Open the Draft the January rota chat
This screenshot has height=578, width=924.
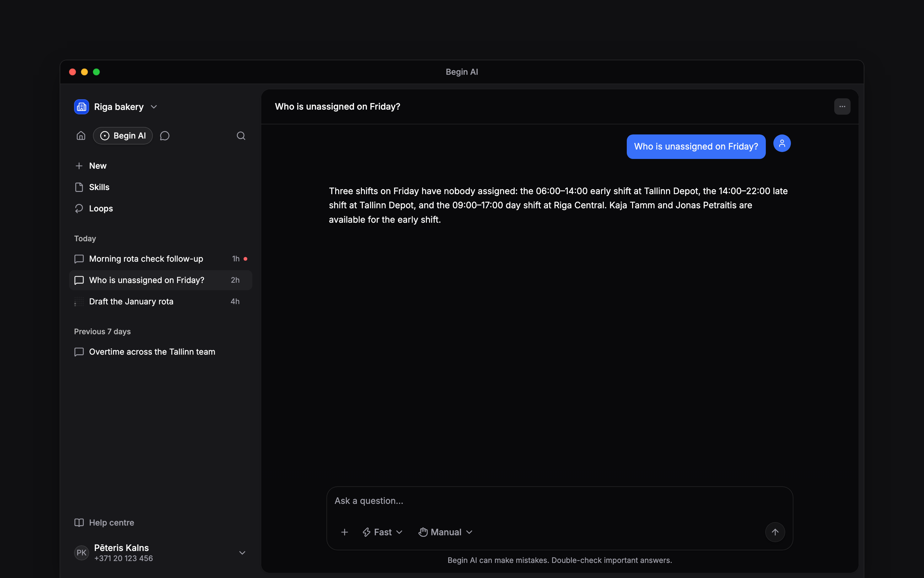[x=160, y=302]
